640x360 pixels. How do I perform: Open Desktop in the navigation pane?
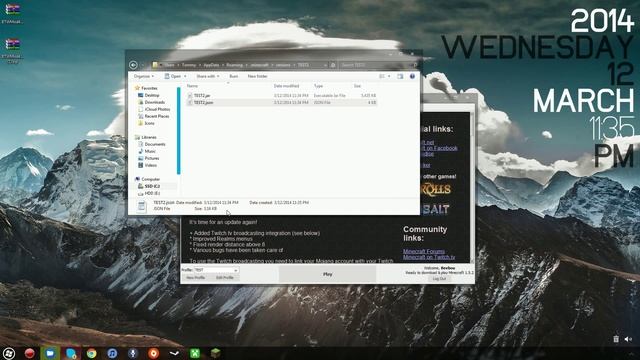tap(152, 95)
